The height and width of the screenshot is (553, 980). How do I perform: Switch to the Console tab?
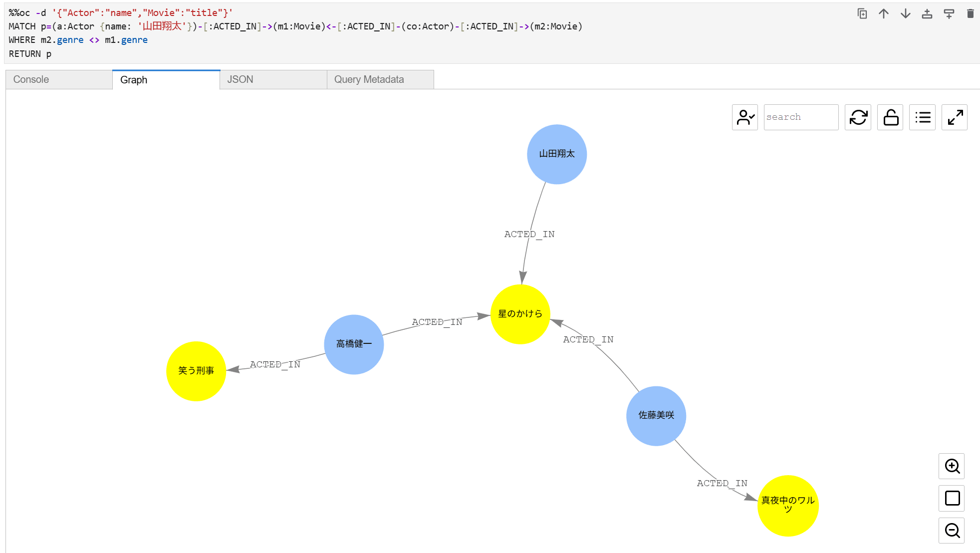point(59,80)
